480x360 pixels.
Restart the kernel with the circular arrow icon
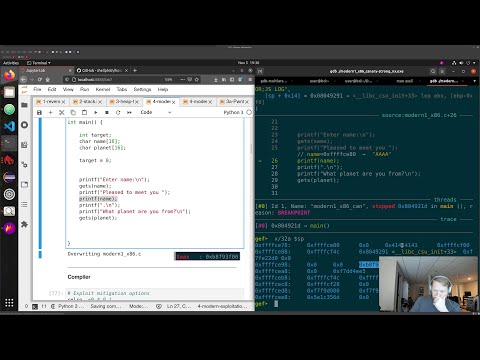[118, 113]
